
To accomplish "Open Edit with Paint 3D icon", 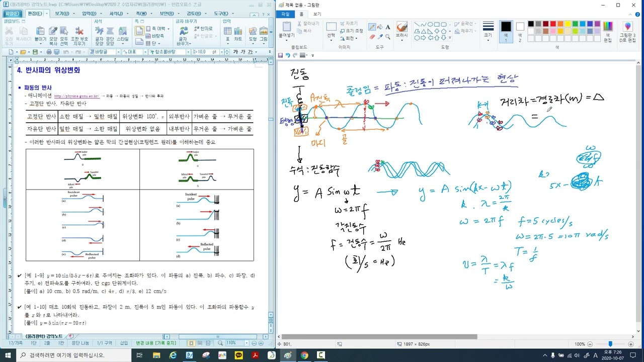I will (627, 26).
